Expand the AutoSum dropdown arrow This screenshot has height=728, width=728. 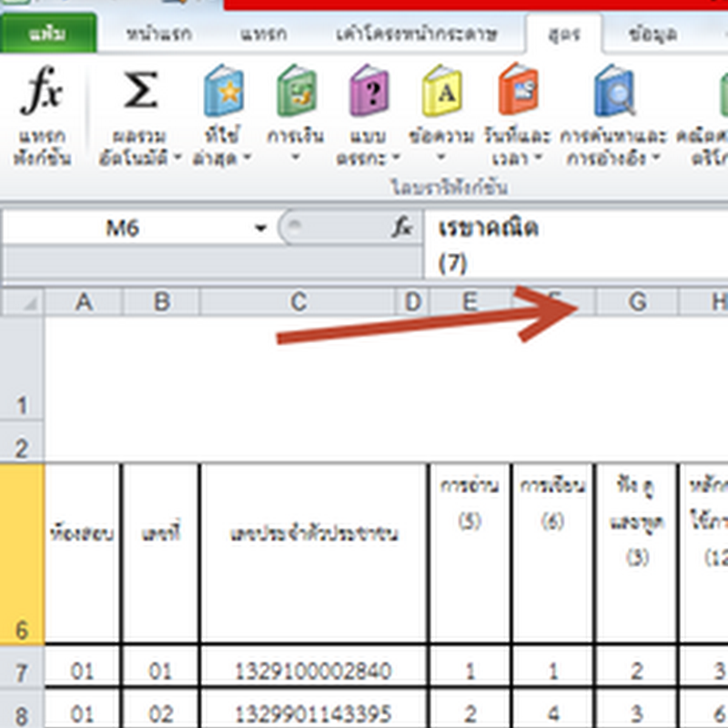click(x=177, y=158)
